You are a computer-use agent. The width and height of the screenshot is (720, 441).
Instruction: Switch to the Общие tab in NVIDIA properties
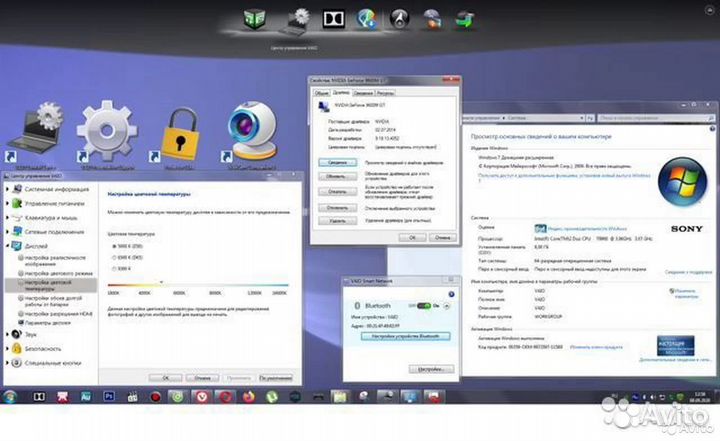coord(322,93)
